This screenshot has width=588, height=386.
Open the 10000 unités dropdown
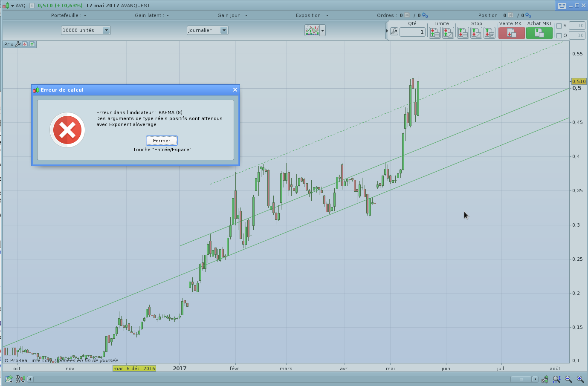pyautogui.click(x=86, y=30)
